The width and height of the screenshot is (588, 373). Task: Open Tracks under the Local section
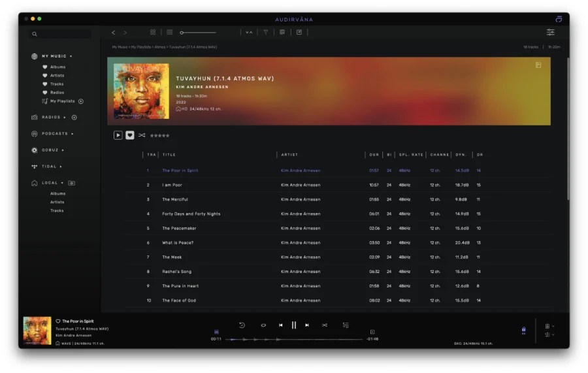(57, 211)
